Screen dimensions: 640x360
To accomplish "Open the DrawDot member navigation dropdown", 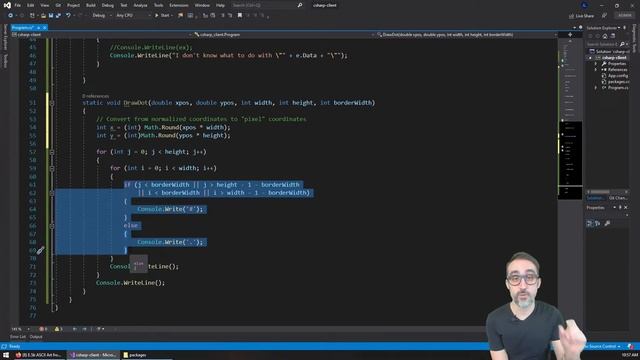I will click(467, 35).
